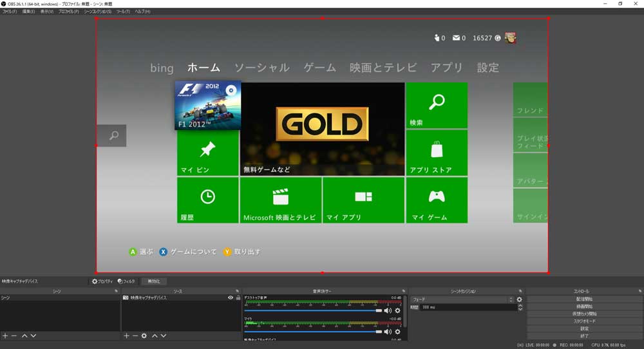Click the 検索 magnifier tile in preview
This screenshot has height=349, width=644.
pyautogui.click(x=437, y=106)
